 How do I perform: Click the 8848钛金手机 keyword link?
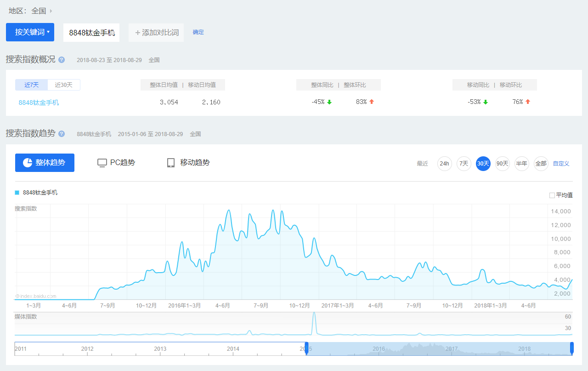[x=39, y=102]
